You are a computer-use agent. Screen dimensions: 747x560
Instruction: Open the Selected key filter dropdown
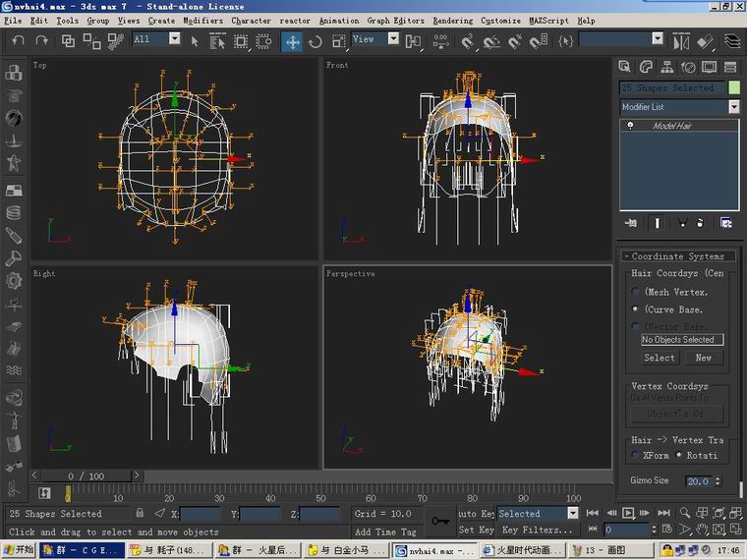(573, 513)
